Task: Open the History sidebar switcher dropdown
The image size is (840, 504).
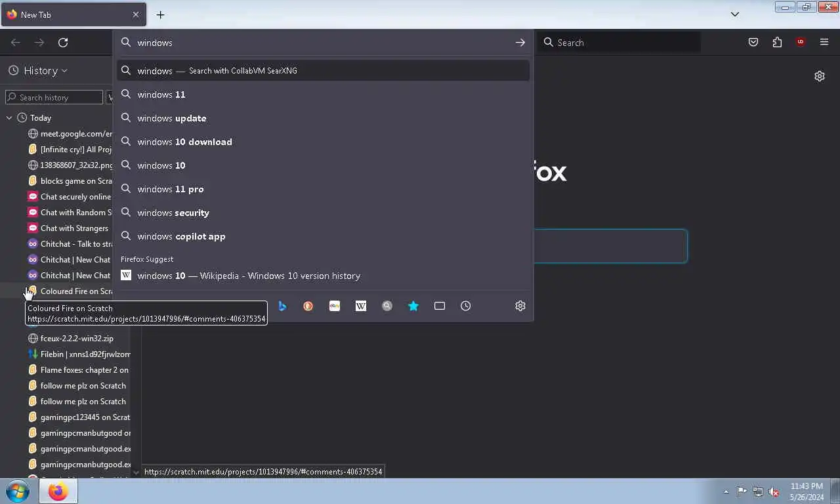Action: pyautogui.click(x=38, y=70)
